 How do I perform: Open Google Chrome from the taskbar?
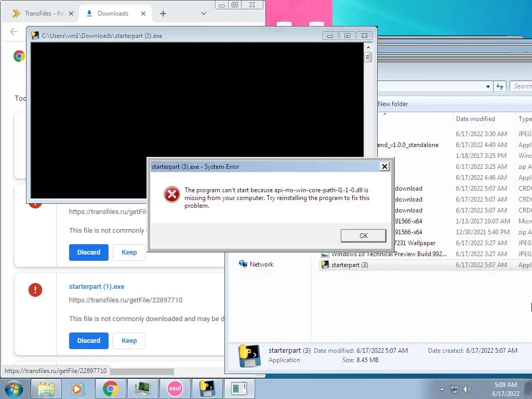click(111, 389)
